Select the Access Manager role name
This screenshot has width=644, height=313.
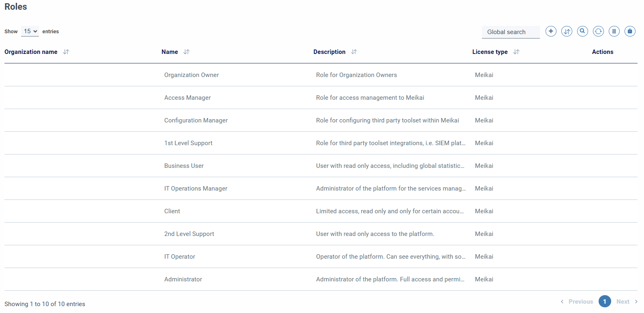[x=187, y=98]
